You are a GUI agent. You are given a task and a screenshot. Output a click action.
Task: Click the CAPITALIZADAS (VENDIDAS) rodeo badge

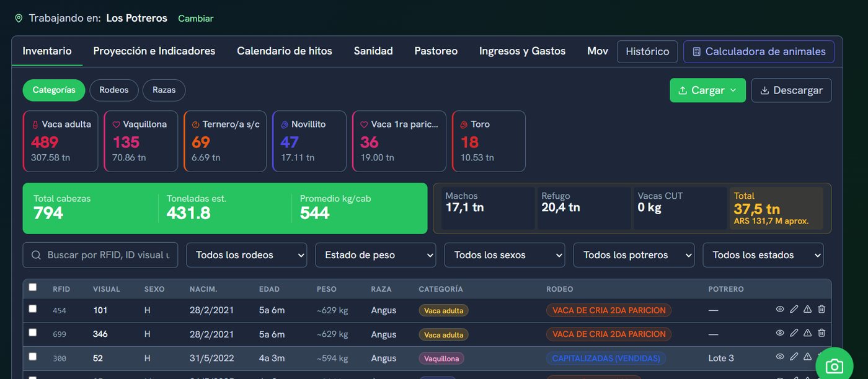click(x=606, y=358)
